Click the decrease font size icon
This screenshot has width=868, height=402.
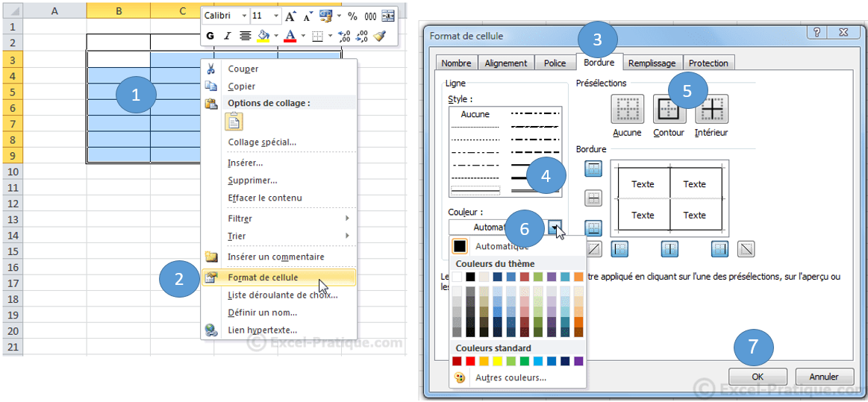tap(308, 16)
